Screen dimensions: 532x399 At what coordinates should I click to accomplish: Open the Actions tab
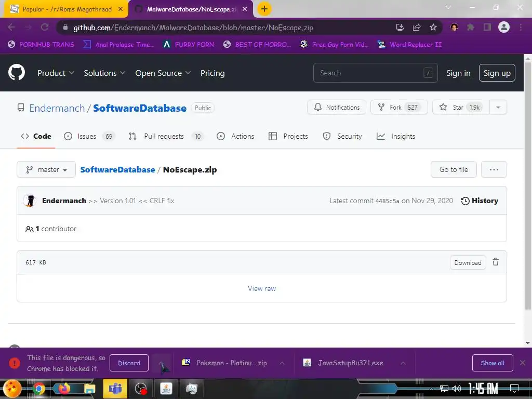pos(235,136)
